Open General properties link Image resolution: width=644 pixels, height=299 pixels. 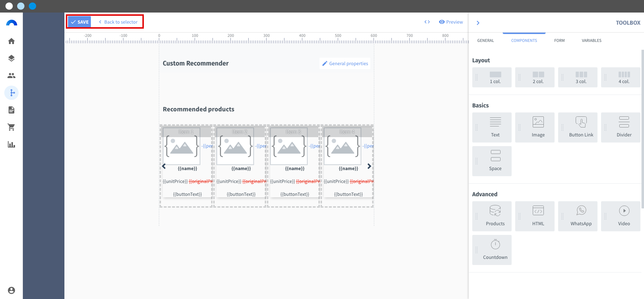(x=345, y=63)
